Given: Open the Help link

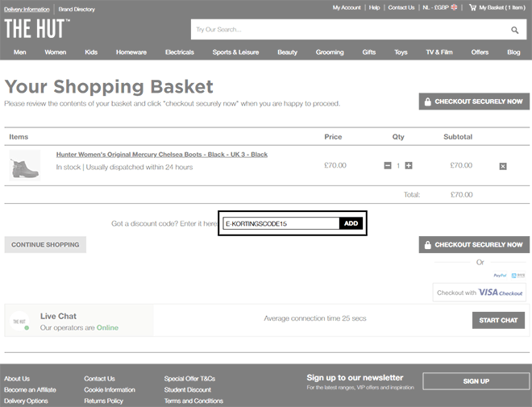Looking at the screenshot, I should [x=374, y=7].
